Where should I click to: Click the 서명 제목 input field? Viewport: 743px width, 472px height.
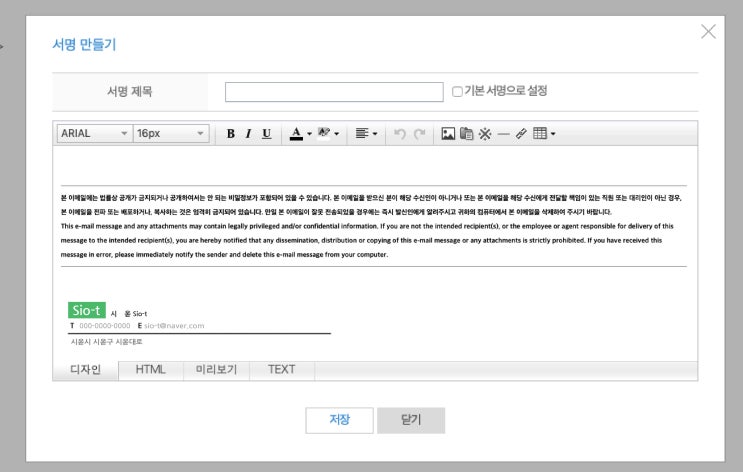pos(335,92)
